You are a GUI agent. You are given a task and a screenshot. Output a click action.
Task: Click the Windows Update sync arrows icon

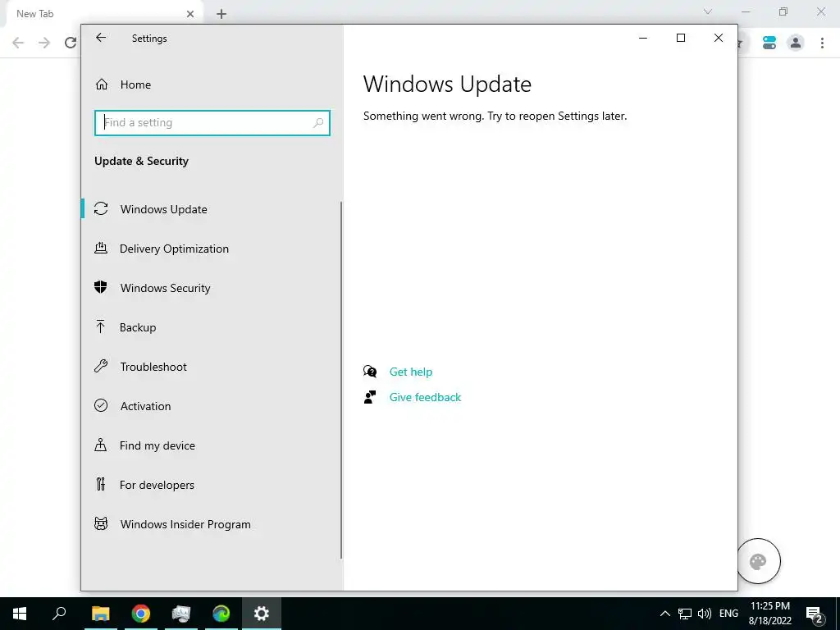point(101,208)
